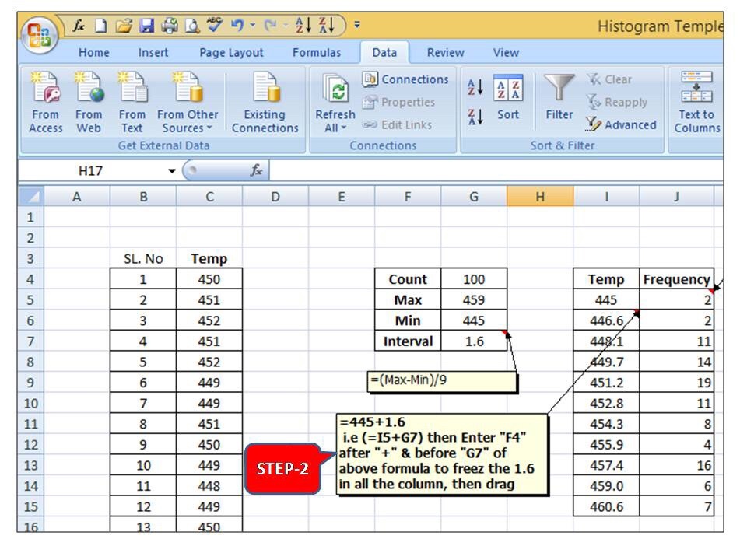Click the Properties button in the Connections group
The height and width of the screenshot is (560, 747).
coord(398,102)
